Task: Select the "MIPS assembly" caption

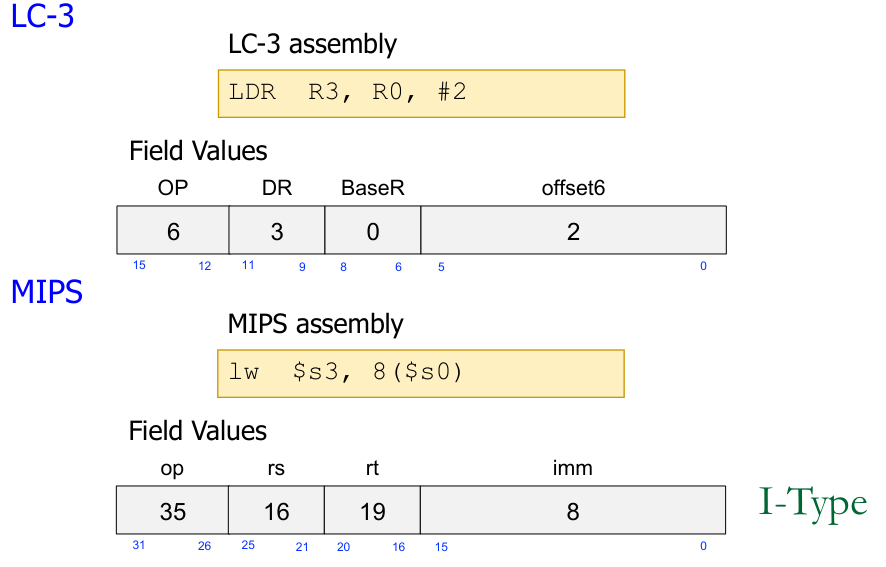Action: coord(315,324)
